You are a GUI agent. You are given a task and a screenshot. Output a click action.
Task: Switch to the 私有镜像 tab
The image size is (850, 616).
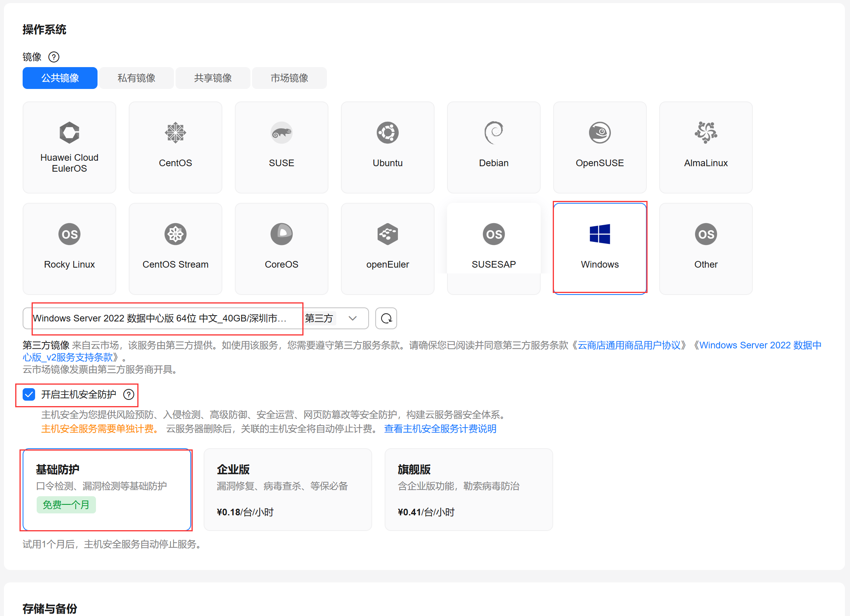(137, 78)
